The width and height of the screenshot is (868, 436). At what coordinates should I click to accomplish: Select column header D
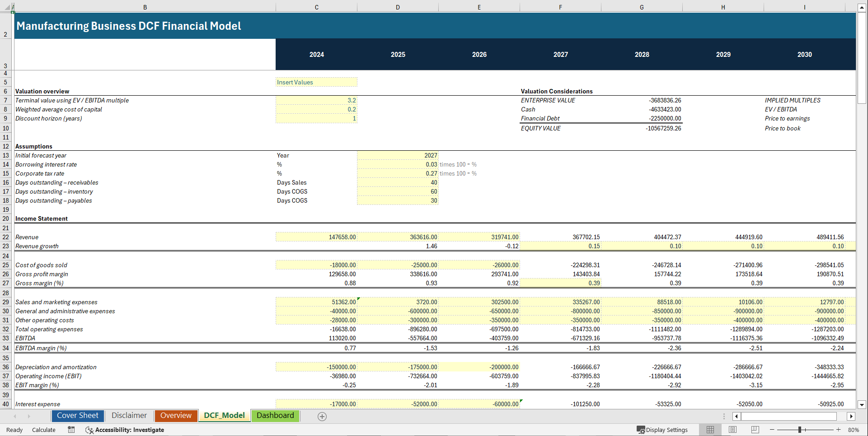tap(398, 7)
